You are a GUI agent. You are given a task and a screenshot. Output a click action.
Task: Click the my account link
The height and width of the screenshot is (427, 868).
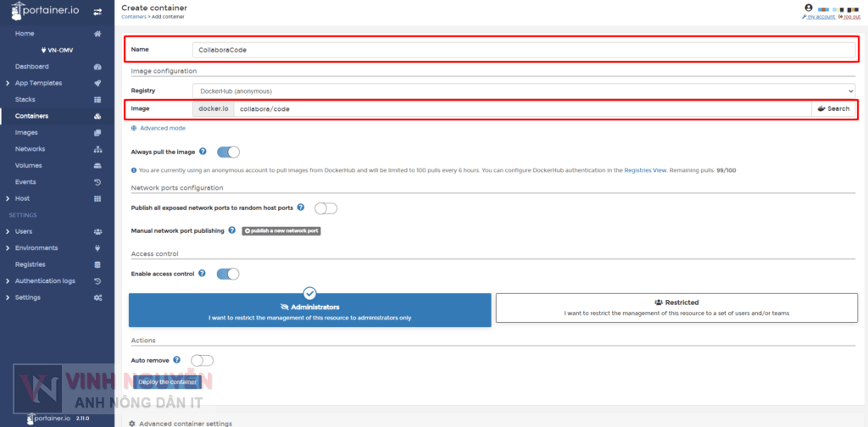click(818, 17)
